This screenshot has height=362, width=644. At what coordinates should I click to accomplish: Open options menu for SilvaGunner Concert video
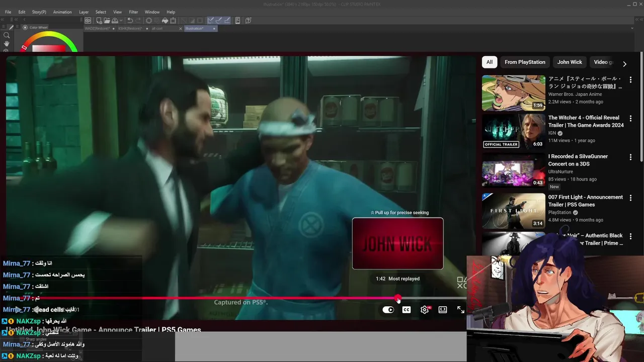coord(630,157)
